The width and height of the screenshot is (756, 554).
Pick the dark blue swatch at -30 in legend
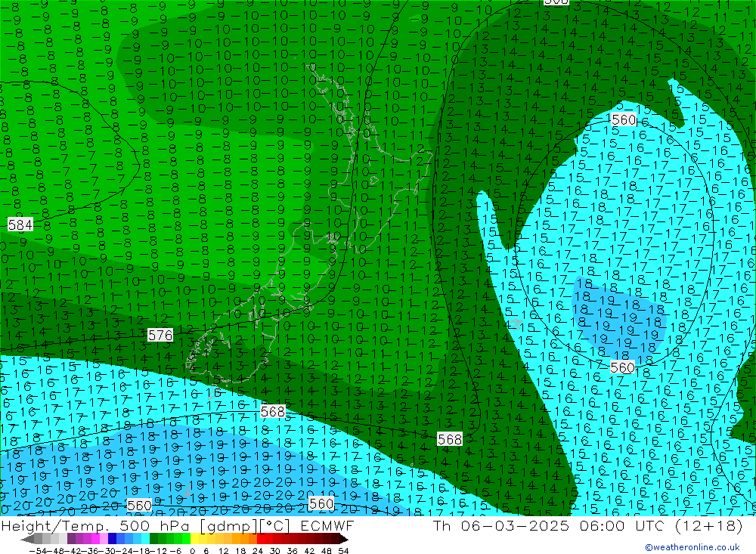pos(112,539)
